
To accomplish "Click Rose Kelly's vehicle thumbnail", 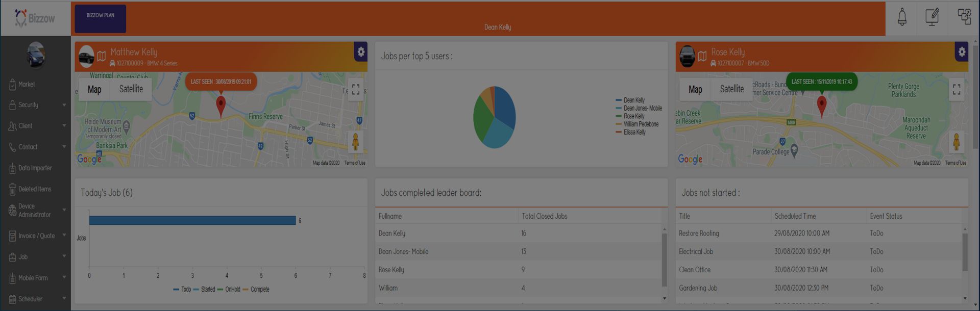I will (x=687, y=56).
